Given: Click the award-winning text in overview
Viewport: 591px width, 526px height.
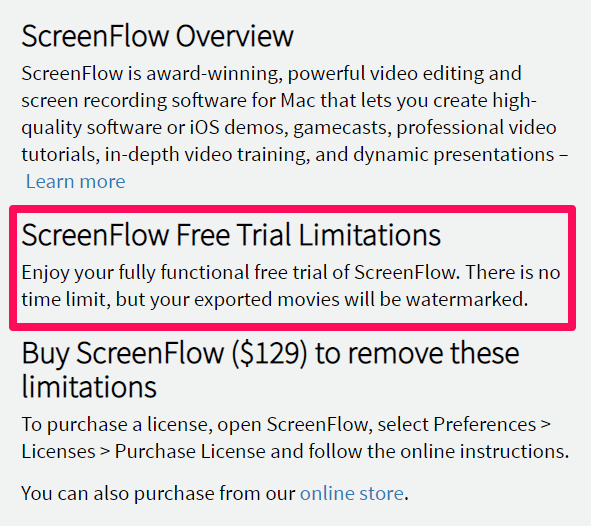Looking at the screenshot, I should point(214,73).
